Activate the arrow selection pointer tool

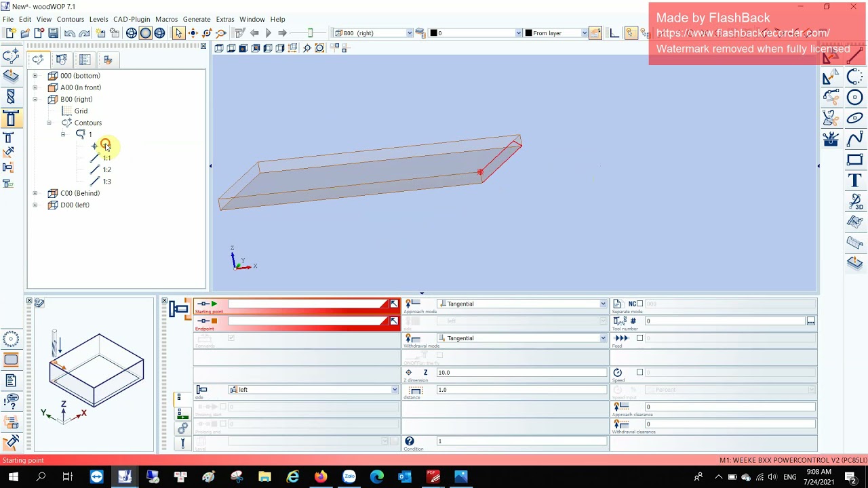[x=178, y=33]
